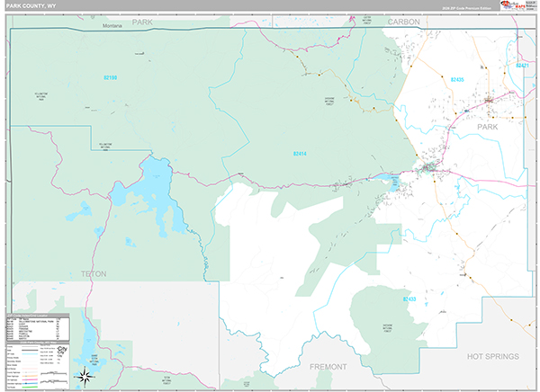Click the 'HOT SPRINGS' county label
Viewport: 540px width, 392px height.
click(x=493, y=357)
